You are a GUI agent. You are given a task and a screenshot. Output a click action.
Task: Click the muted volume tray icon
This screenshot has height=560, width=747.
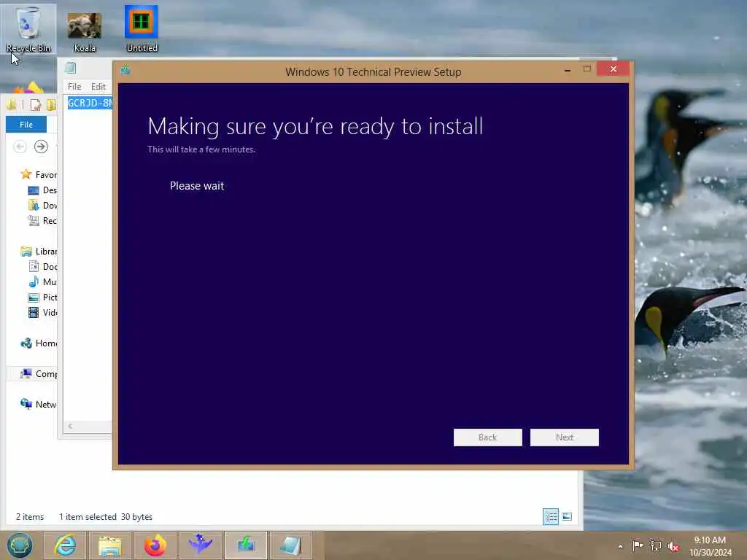click(x=673, y=547)
